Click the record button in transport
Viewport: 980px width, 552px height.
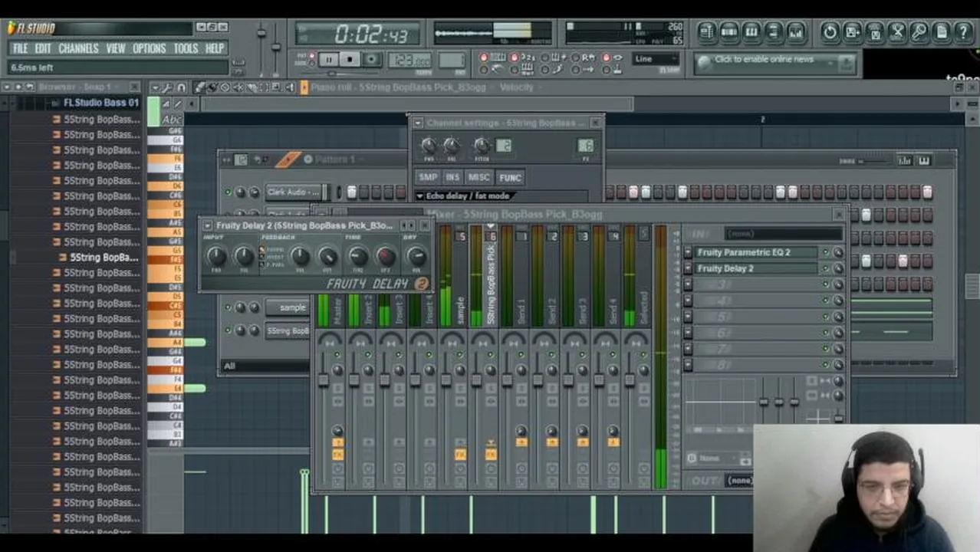point(372,59)
